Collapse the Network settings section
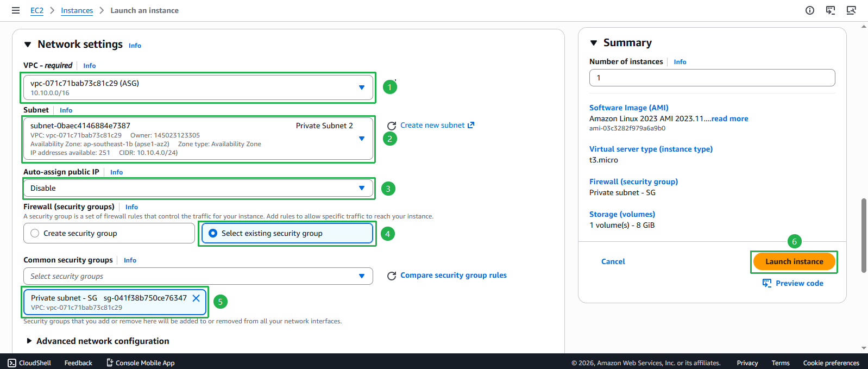 pos(28,45)
